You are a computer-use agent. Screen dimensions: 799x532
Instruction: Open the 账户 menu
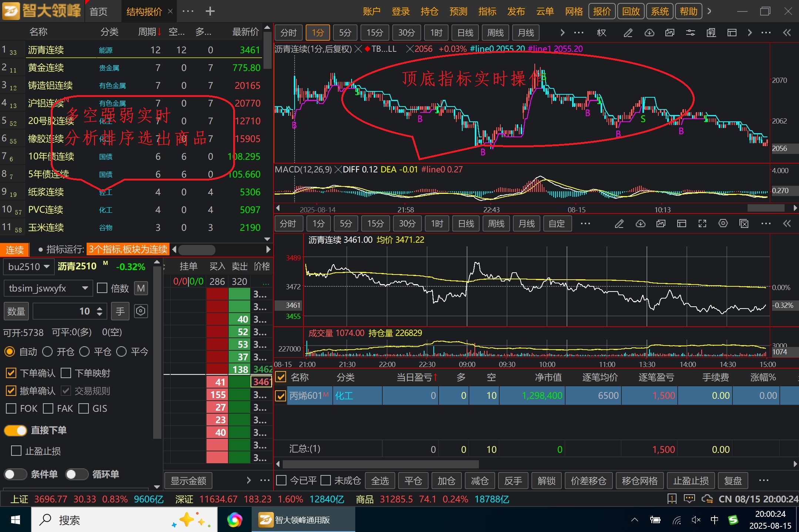tap(372, 11)
